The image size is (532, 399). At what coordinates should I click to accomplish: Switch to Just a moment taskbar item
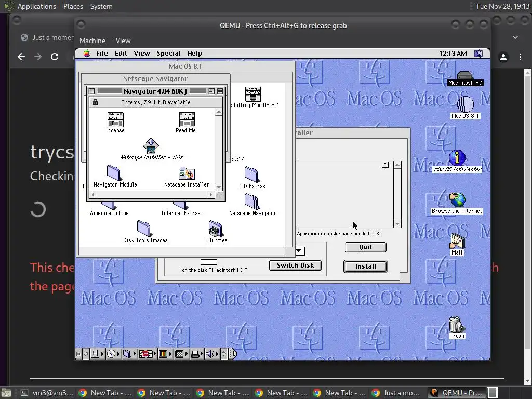tap(397, 393)
